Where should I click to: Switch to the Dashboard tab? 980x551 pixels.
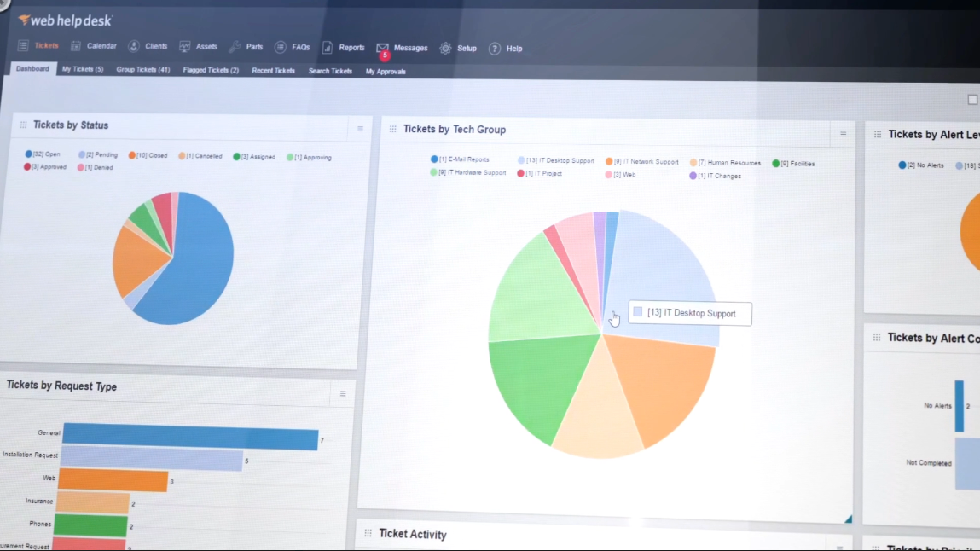point(32,69)
